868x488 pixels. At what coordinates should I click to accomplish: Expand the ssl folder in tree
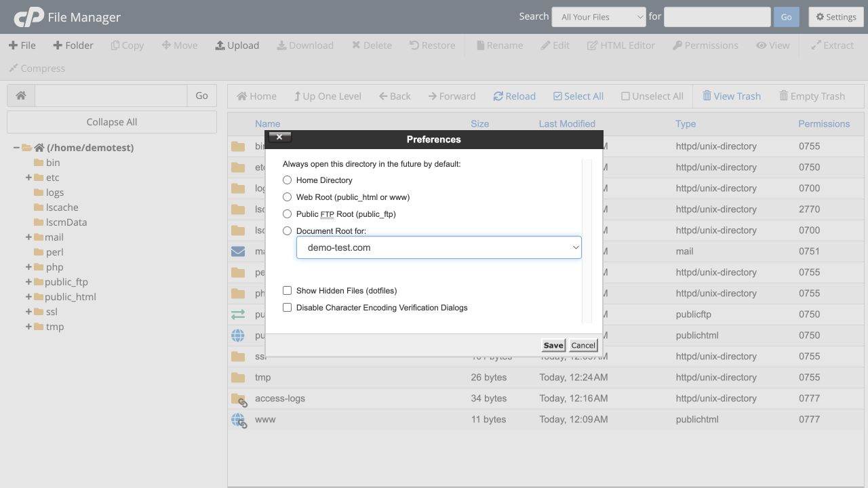pos(29,312)
